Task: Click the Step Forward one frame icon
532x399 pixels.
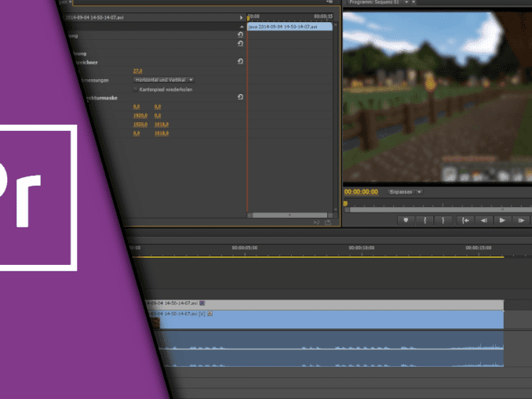Action: (521, 220)
